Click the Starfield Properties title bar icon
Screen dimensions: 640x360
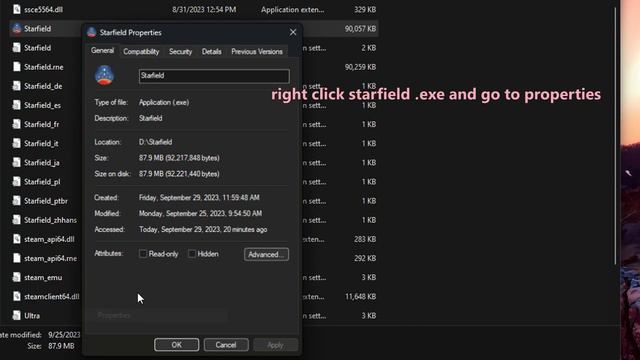pos(91,32)
